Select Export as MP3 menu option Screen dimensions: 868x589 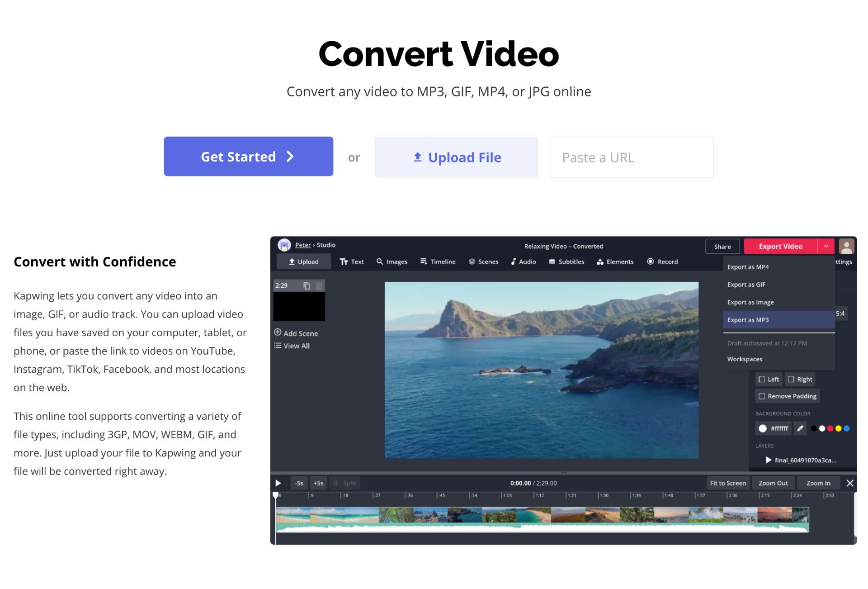(748, 320)
